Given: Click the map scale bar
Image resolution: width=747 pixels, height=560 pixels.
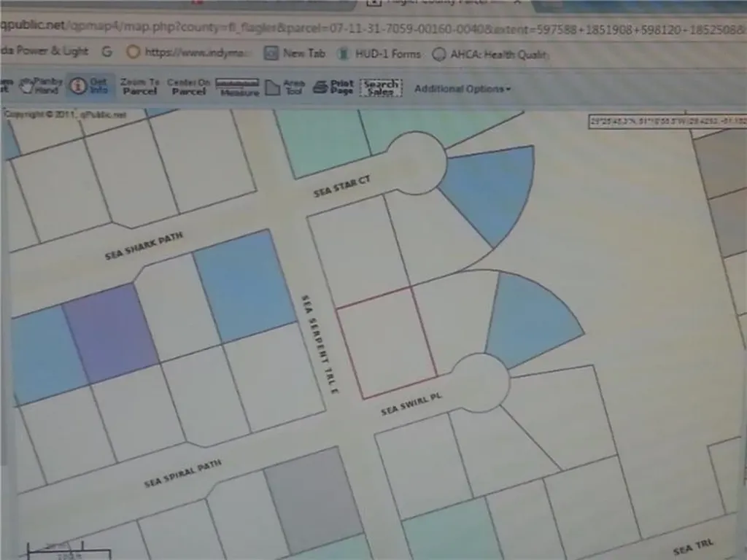Looking at the screenshot, I should click(69, 551).
